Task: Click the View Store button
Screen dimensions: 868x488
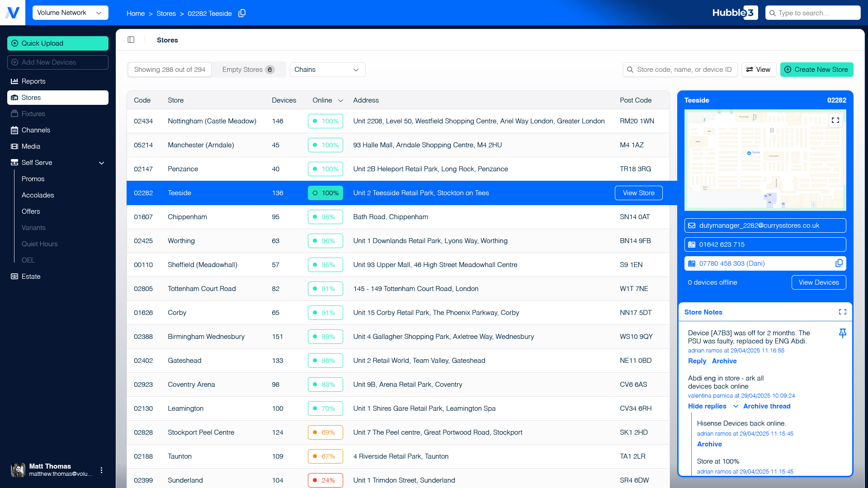Action: coord(638,193)
